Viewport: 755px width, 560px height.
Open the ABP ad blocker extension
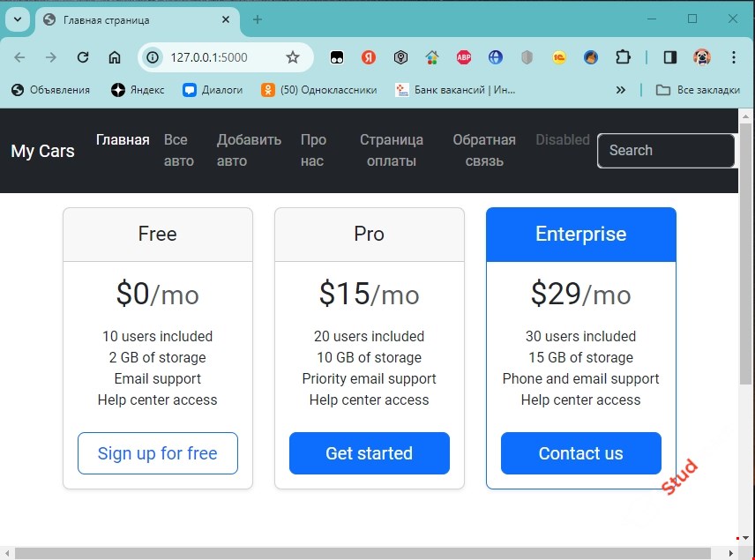click(464, 57)
